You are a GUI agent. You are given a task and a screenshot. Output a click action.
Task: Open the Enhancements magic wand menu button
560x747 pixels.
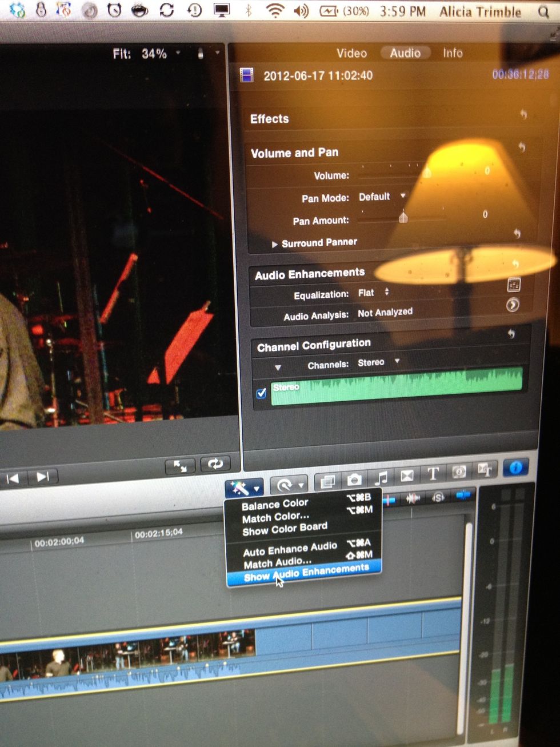[x=244, y=488]
